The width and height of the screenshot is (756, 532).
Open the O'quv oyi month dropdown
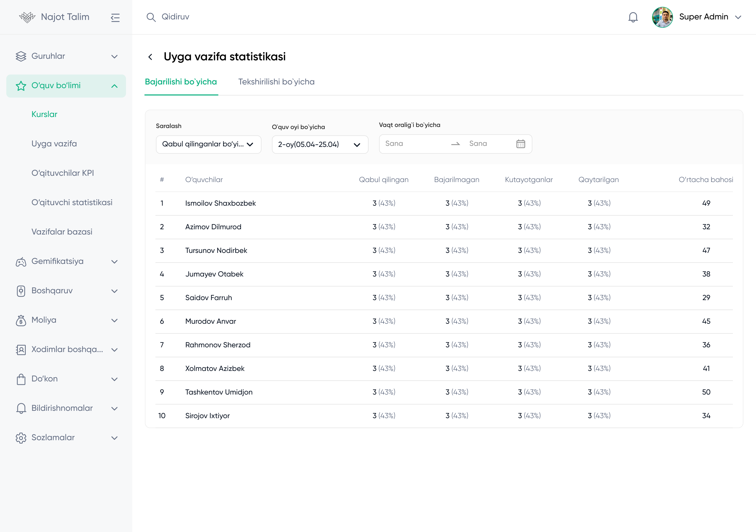pyautogui.click(x=320, y=145)
